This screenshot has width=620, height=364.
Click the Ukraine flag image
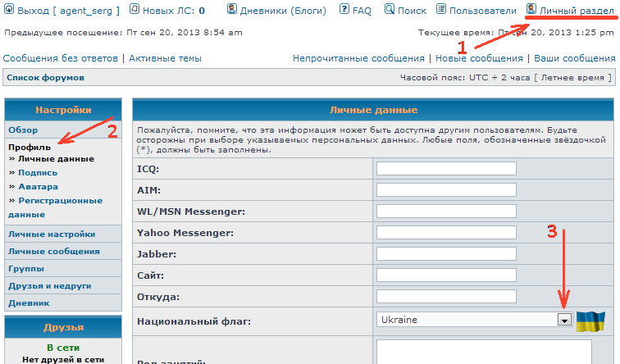tap(590, 321)
